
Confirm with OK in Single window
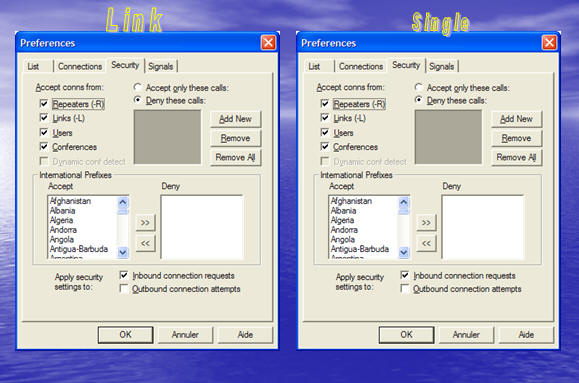coord(407,335)
